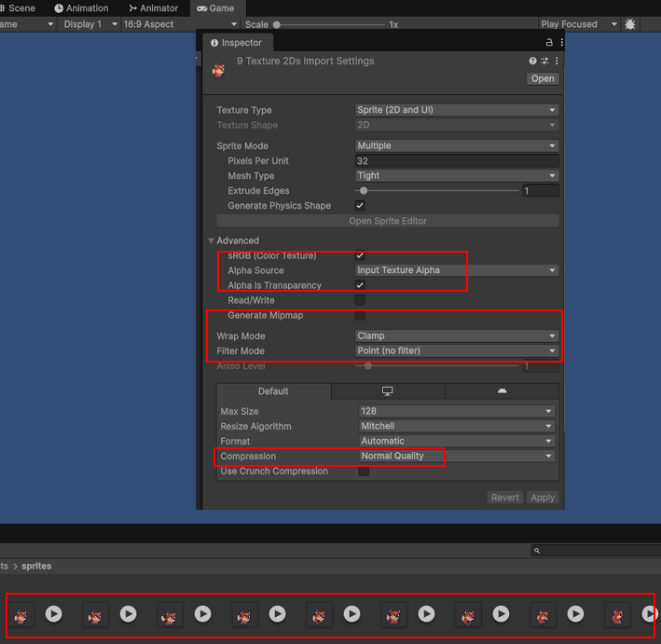Click the Game view Scale slider handle
This screenshot has width=661, height=644.
pos(277,25)
